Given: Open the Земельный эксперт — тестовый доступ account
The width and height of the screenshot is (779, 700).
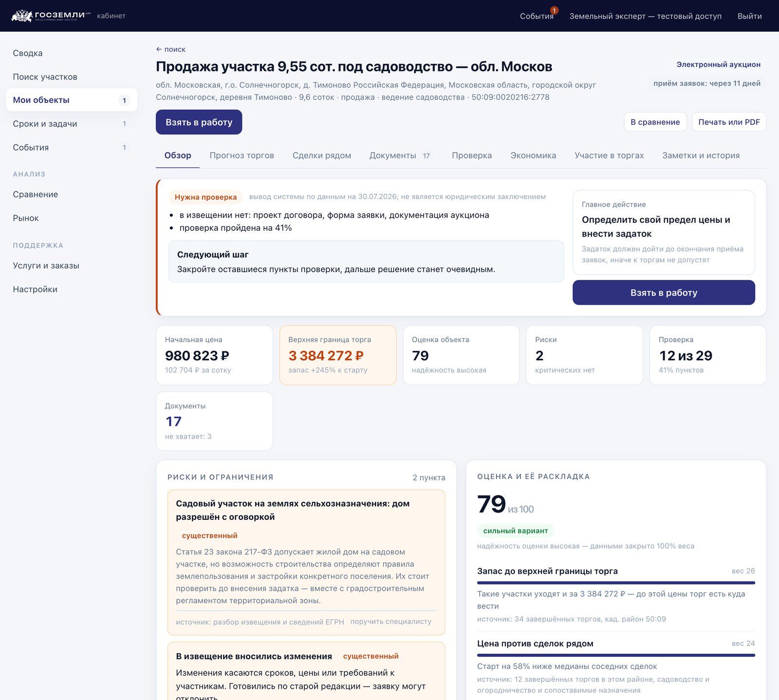Looking at the screenshot, I should click(x=646, y=16).
